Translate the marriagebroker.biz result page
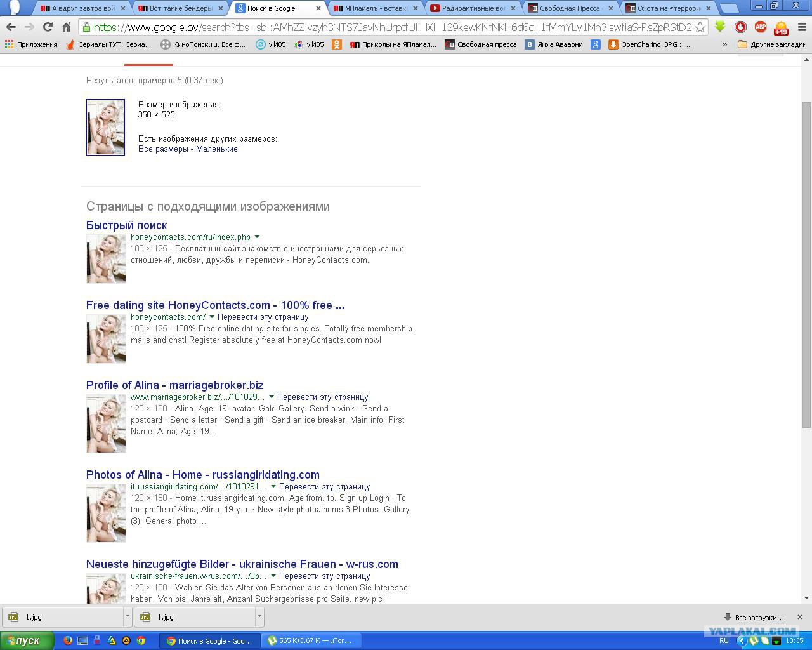 tap(323, 397)
